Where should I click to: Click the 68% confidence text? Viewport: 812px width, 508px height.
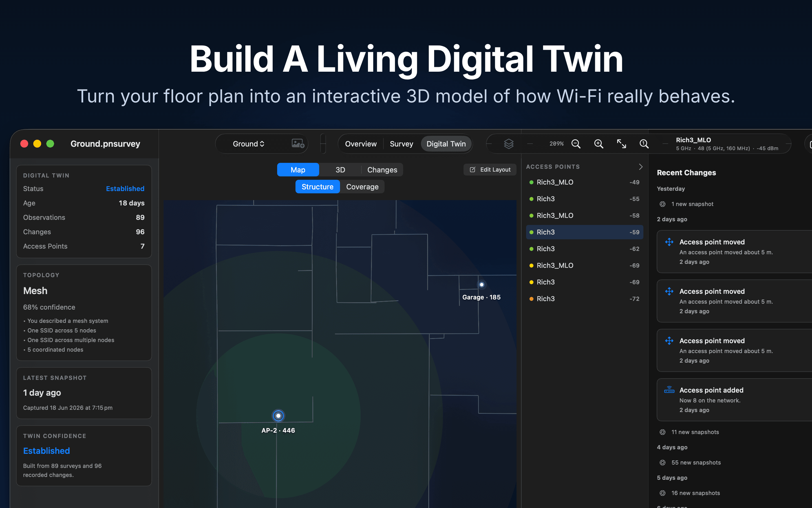pos(49,307)
